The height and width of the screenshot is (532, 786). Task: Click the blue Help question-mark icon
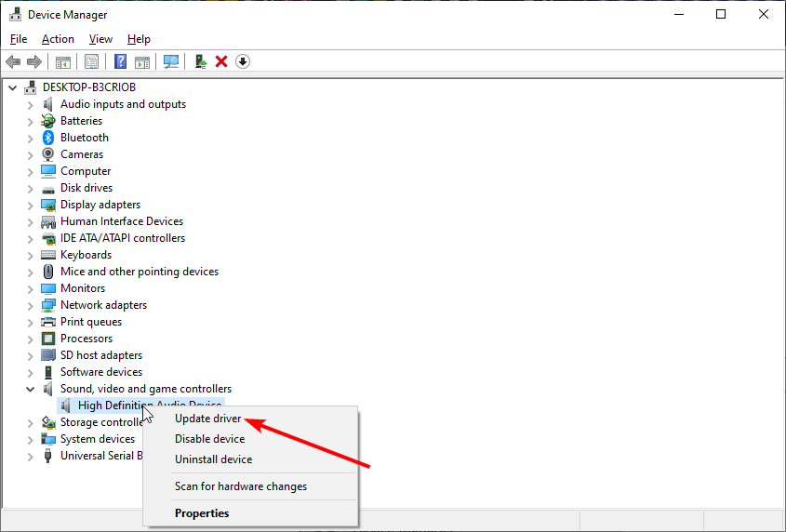[x=120, y=61]
